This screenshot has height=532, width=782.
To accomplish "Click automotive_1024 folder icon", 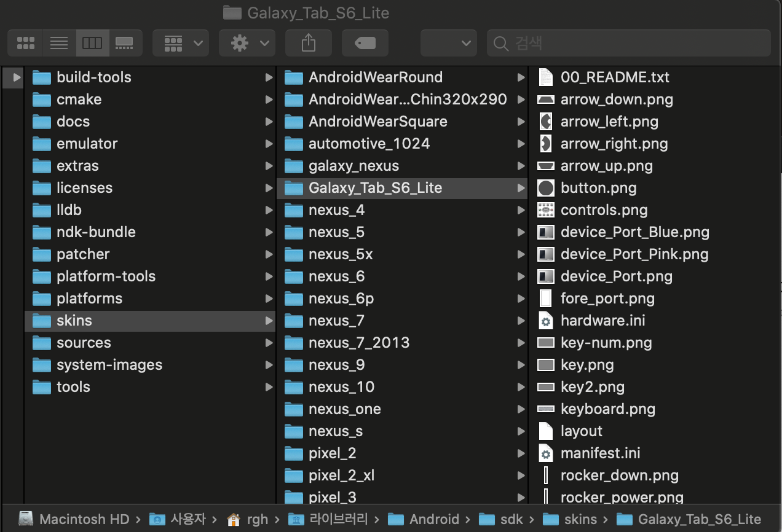I will click(x=294, y=144).
